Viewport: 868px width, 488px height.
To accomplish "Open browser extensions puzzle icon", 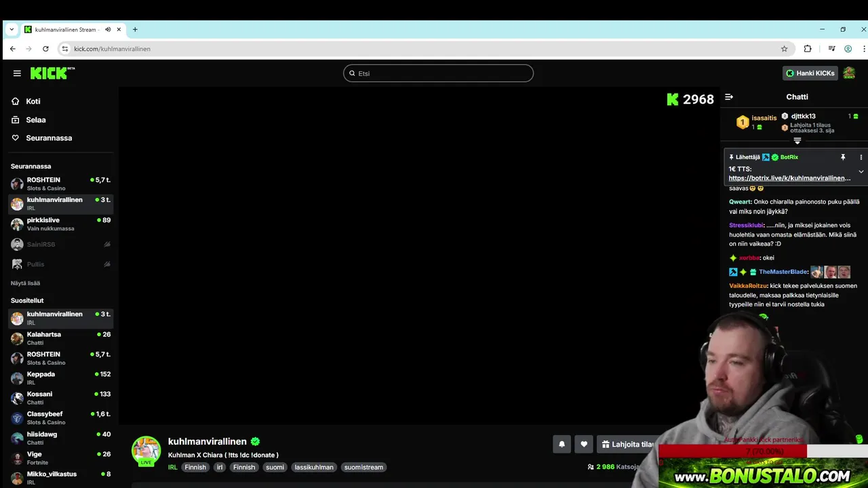I will click(x=808, y=49).
